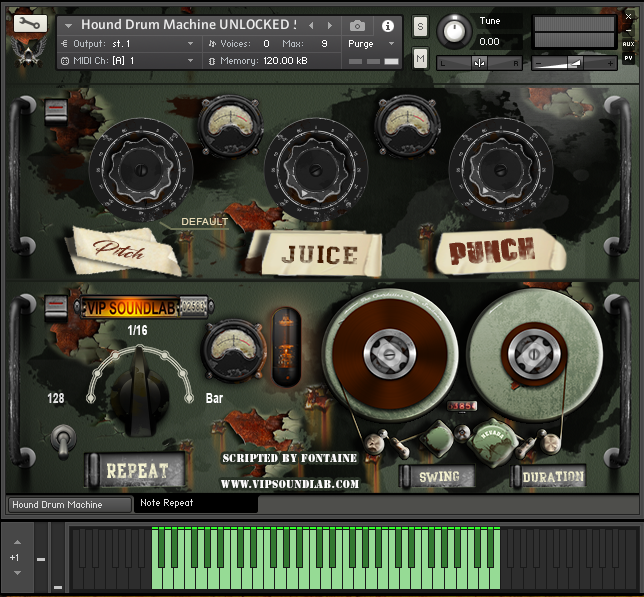Select the 1/16 repeat rate label
This screenshot has width=644, height=597.
point(137,331)
